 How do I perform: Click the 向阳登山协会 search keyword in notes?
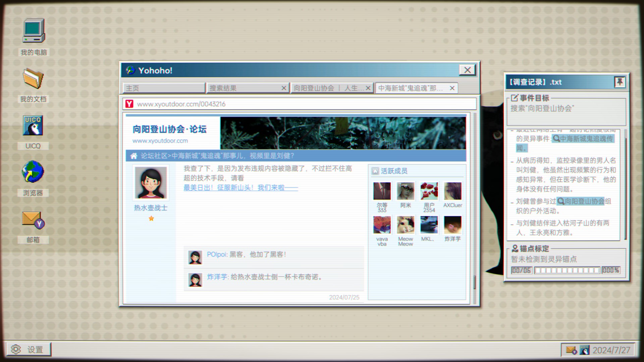(580, 201)
